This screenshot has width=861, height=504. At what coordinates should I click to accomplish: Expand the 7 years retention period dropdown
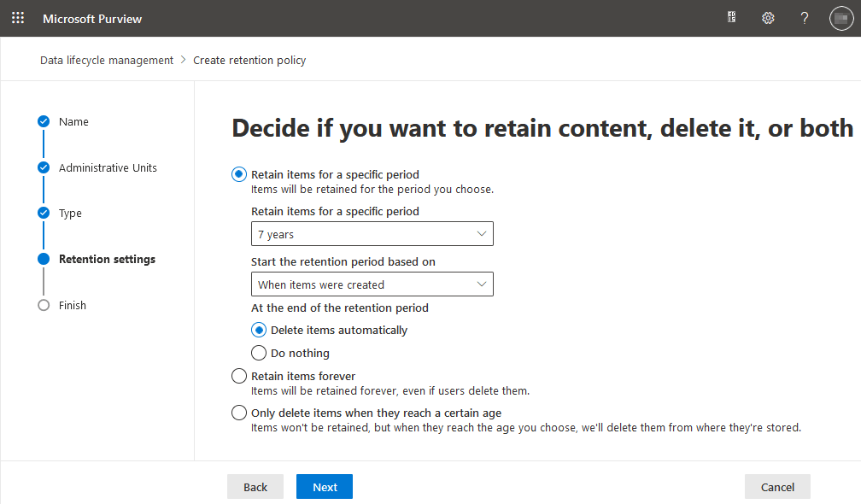[372, 234]
